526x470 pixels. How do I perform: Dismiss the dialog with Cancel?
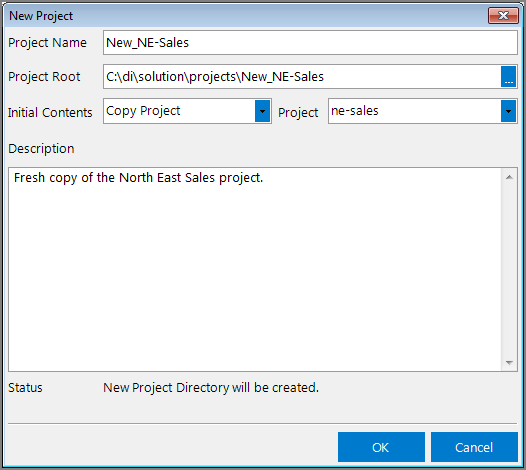point(474,447)
